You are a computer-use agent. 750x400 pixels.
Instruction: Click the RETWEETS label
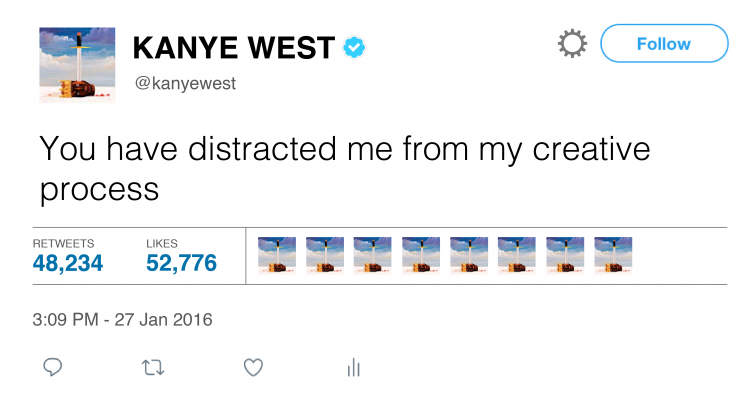tap(63, 243)
